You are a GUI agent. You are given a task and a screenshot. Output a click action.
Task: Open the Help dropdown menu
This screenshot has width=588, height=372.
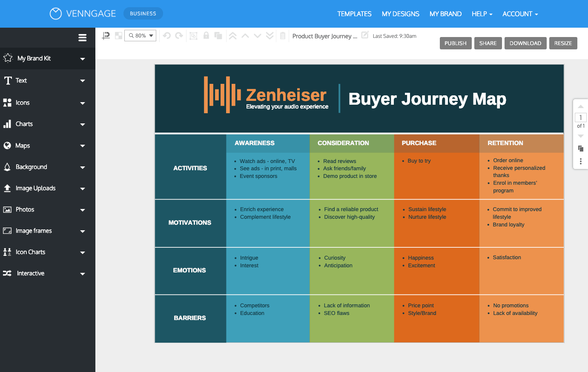point(482,14)
